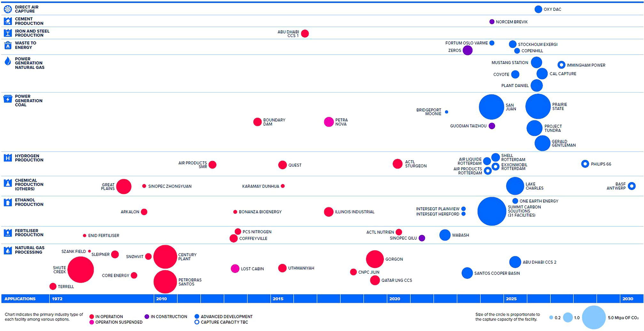Image resolution: width=644 pixels, height=331 pixels.
Task: Select the San Juan large bubble
Action: [492, 107]
